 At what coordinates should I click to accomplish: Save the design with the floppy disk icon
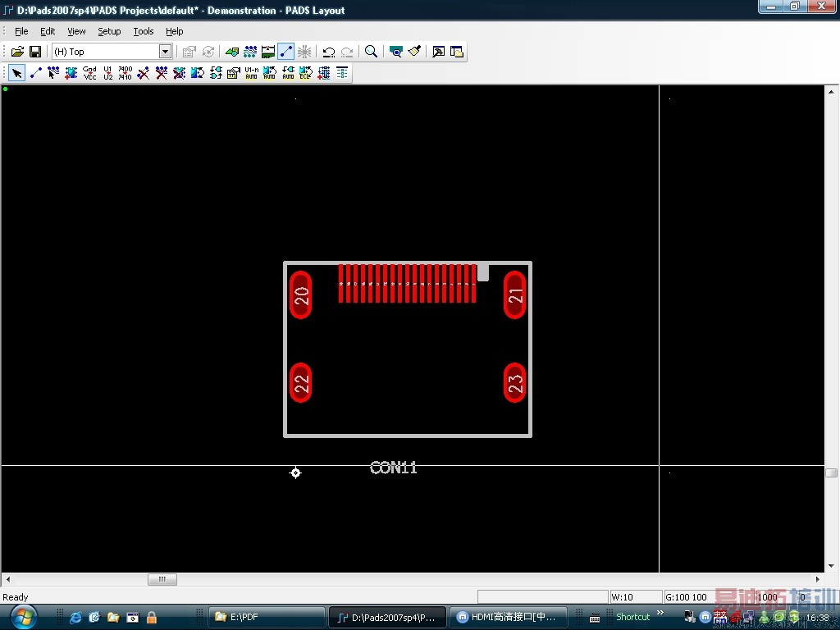(35, 52)
